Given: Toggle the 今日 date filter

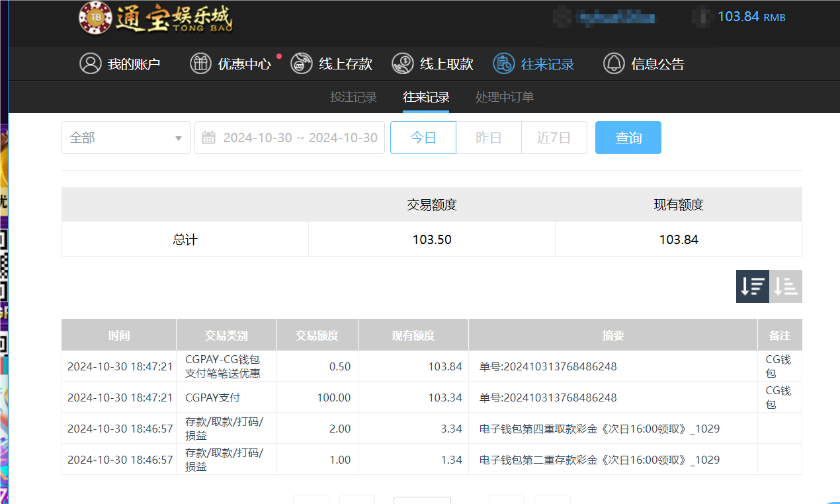Looking at the screenshot, I should tap(423, 138).
